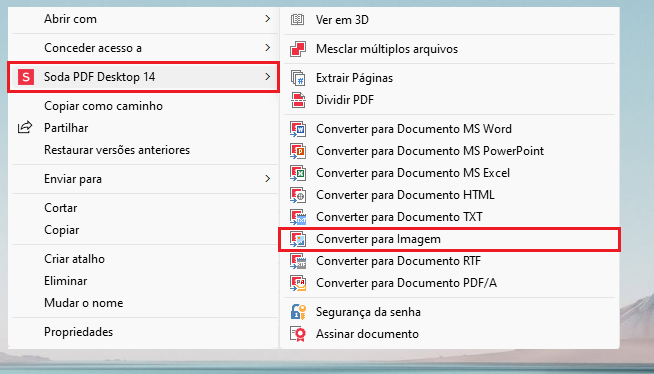Screen dimensions: 654x374
Task: Select Ver em 3D option
Action: tap(450, 20)
